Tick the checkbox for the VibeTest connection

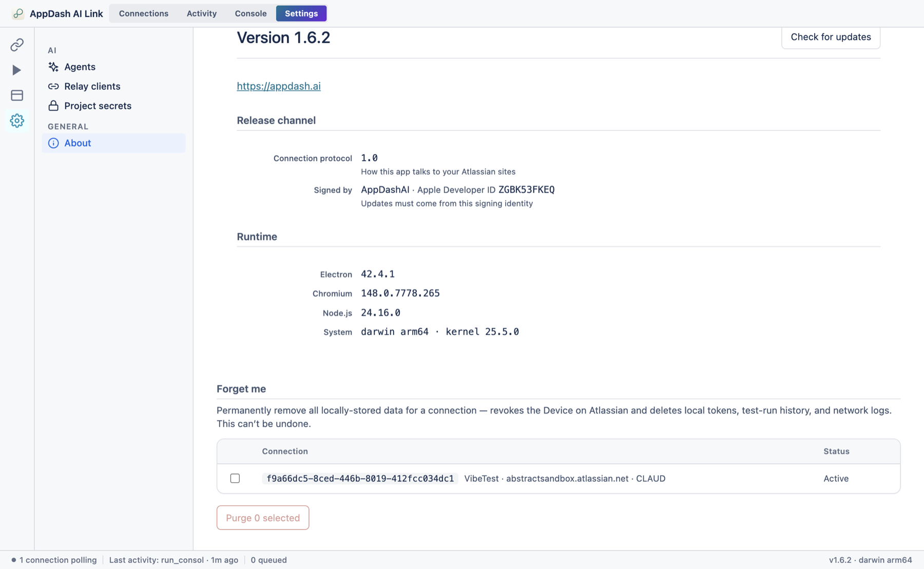click(x=235, y=478)
